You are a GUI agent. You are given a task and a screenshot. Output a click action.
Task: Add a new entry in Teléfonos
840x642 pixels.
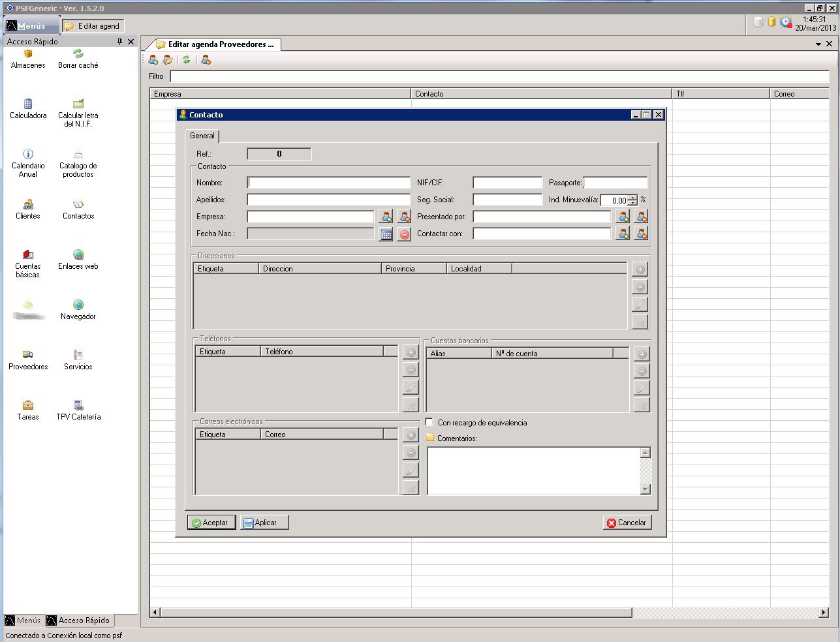click(411, 352)
